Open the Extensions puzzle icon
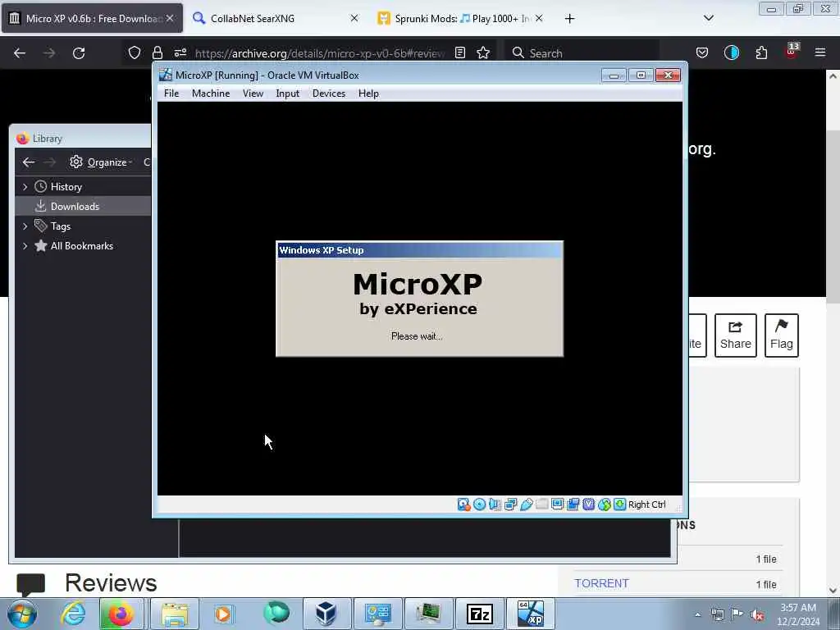The image size is (840, 630). (761, 52)
